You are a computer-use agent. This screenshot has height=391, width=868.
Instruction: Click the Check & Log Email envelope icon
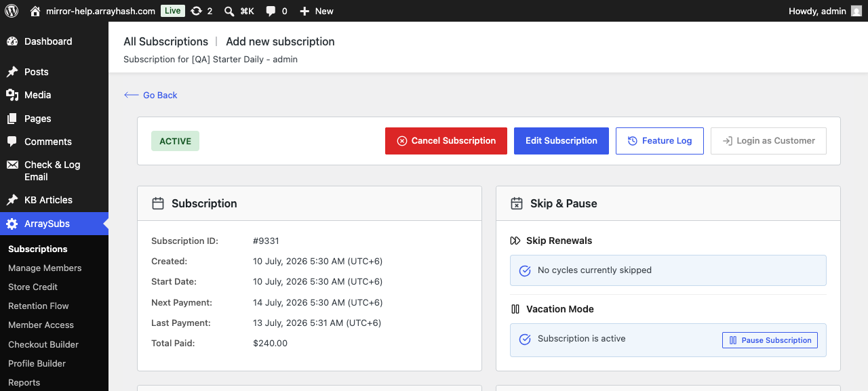point(12,165)
